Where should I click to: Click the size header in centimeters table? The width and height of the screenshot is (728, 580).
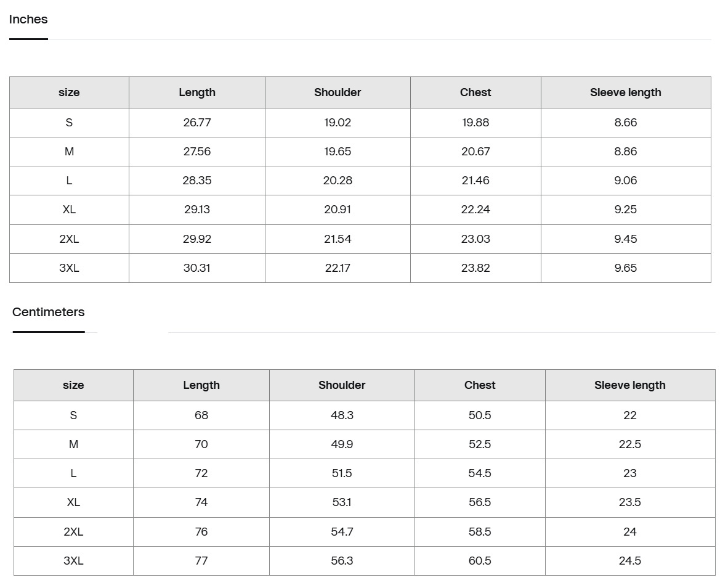point(73,385)
